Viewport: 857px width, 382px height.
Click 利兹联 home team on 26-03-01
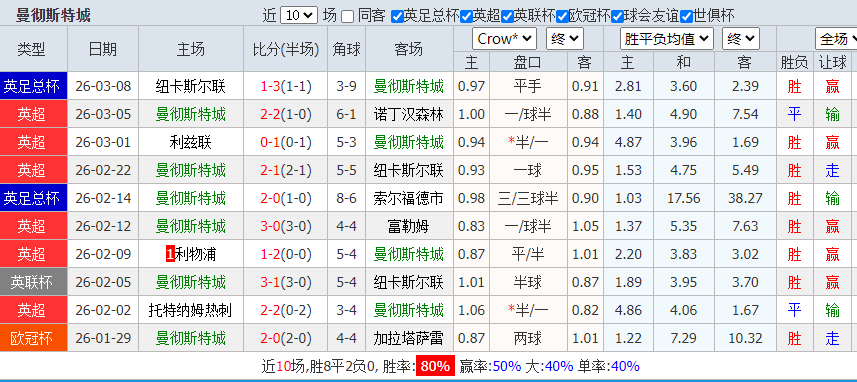coord(190,143)
